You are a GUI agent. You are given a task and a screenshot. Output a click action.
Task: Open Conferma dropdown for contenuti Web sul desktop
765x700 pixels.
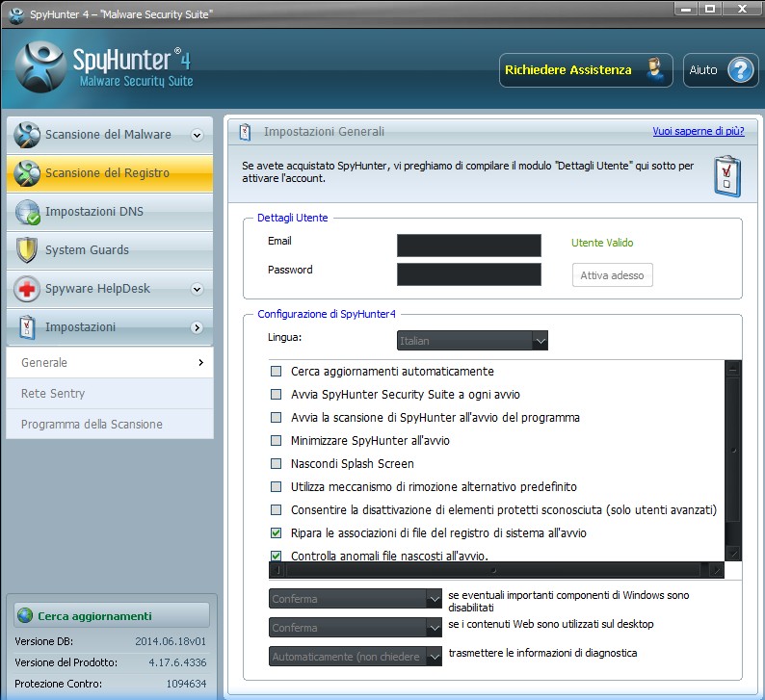(x=356, y=628)
